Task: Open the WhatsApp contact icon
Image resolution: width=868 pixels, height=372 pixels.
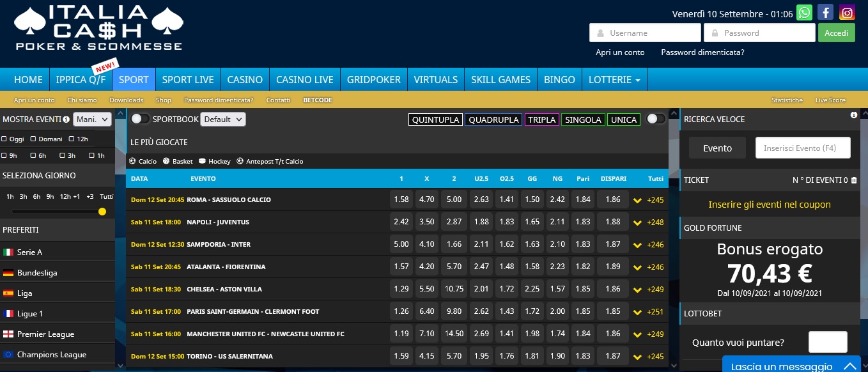Action: [x=804, y=12]
